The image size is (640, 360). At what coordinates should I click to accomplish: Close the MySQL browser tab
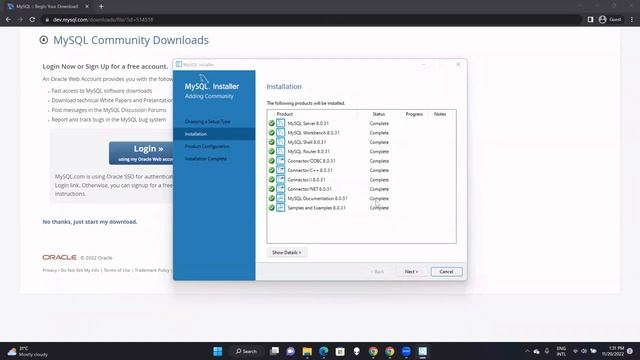click(x=87, y=7)
